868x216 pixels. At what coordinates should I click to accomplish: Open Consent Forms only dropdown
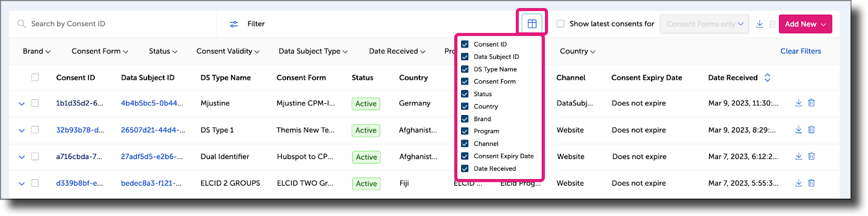click(x=704, y=24)
